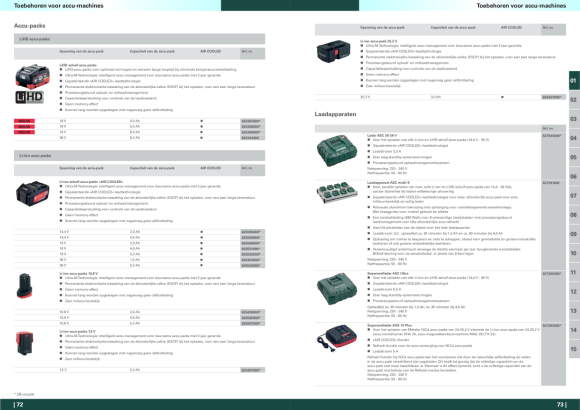
Task: Select chapter tab 11
Action: [574, 272]
